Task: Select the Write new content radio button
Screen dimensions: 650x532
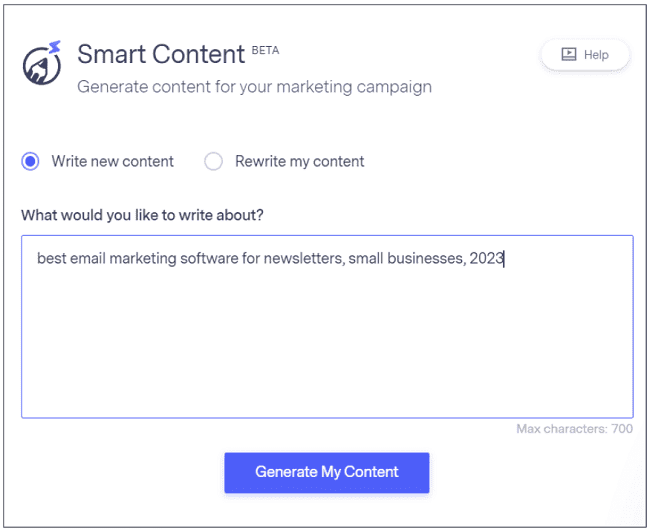Action: point(31,161)
